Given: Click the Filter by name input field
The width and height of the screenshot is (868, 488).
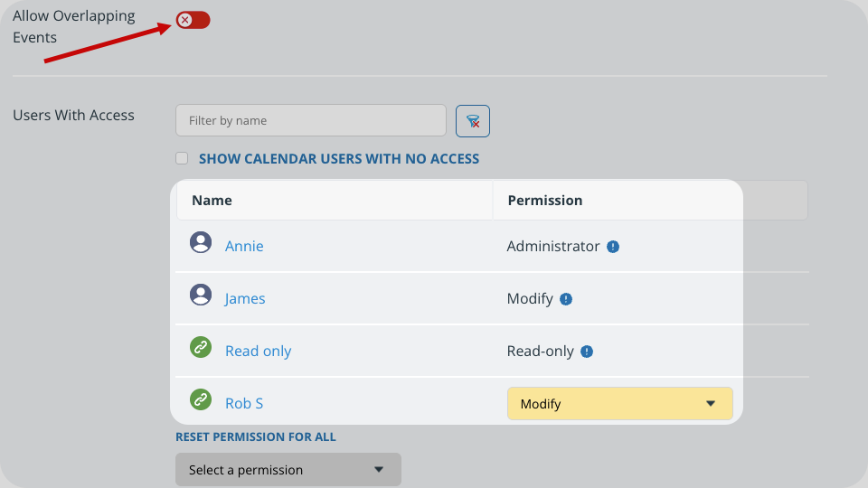Looking at the screenshot, I should (310, 121).
